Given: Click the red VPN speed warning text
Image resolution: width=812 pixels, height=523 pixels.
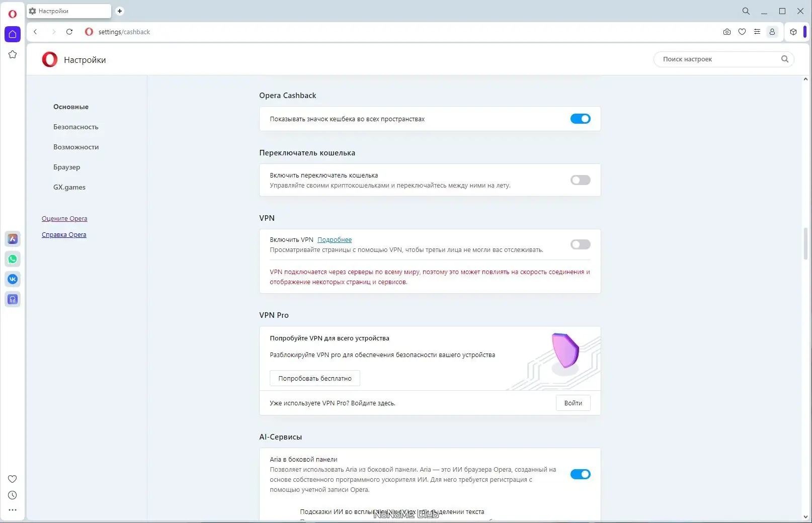Looking at the screenshot, I should point(430,277).
